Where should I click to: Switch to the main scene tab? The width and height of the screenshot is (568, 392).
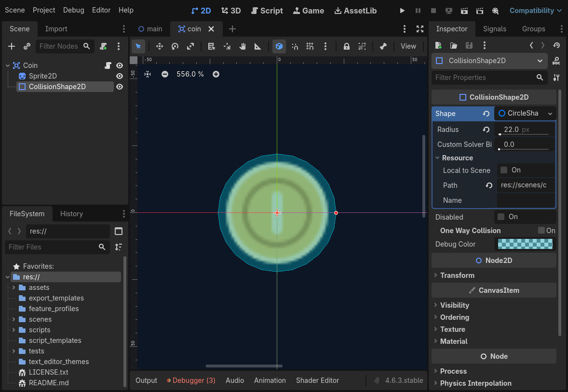coord(150,29)
